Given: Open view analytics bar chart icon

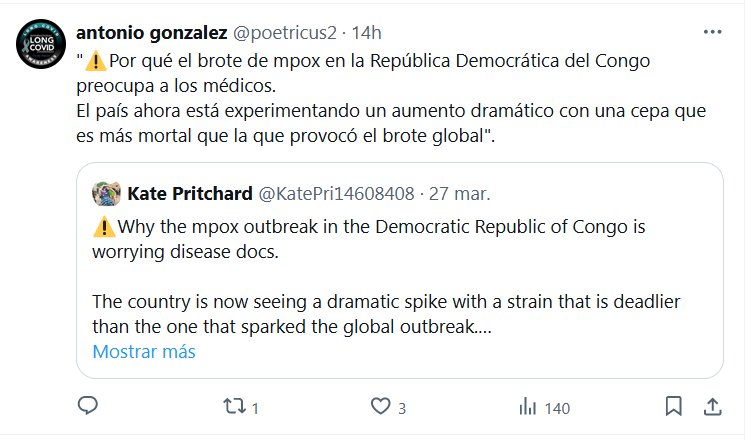Looking at the screenshot, I should (x=527, y=407).
